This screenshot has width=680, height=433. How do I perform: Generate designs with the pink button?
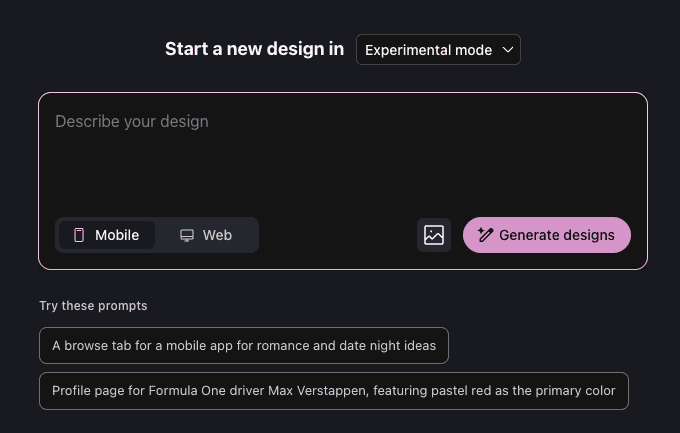[547, 235]
